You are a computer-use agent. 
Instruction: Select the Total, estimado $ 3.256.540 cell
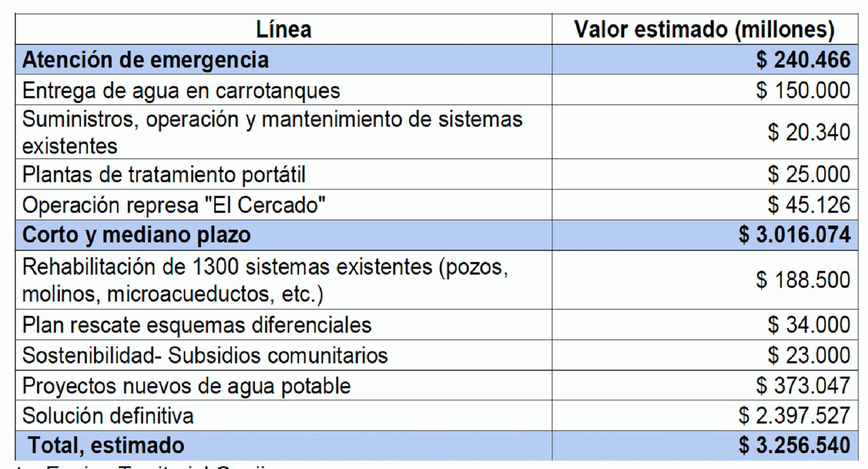click(705, 446)
